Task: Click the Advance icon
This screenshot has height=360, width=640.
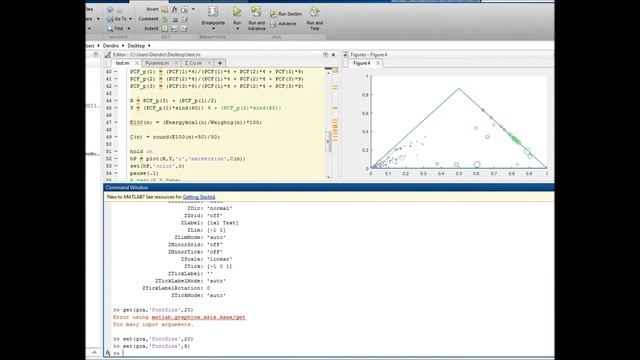Action: (x=273, y=24)
